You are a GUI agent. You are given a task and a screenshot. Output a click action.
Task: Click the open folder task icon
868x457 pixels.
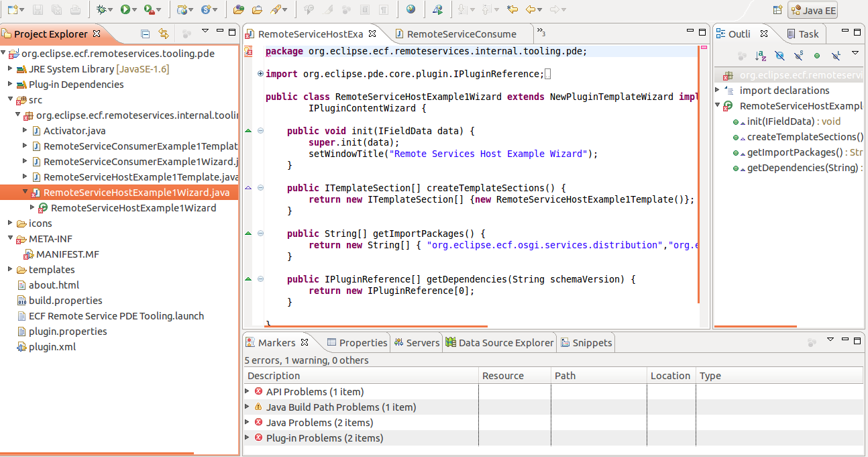click(x=257, y=9)
